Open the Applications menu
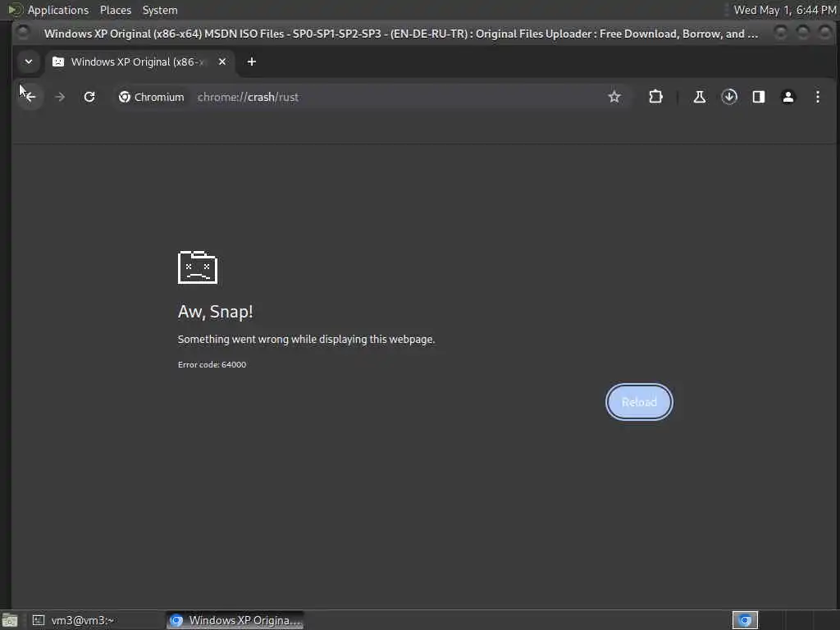 point(58,10)
